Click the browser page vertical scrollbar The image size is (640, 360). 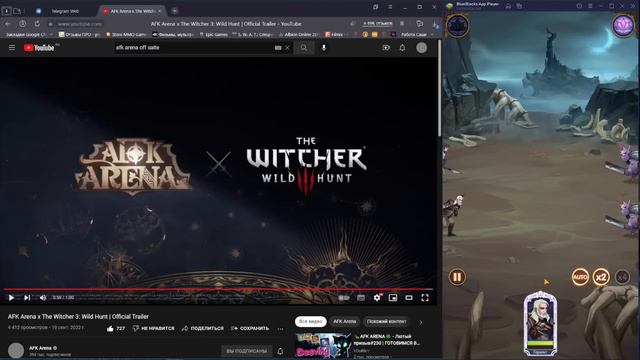(x=440, y=88)
